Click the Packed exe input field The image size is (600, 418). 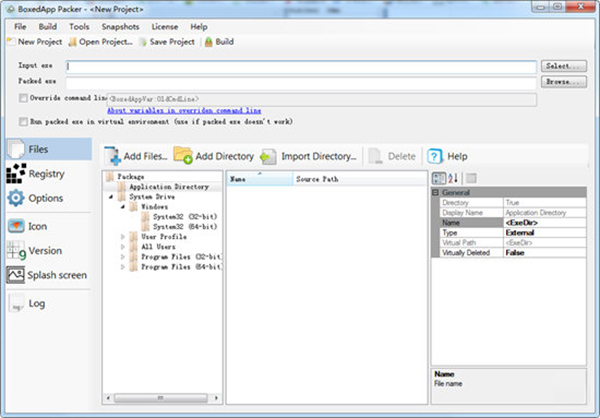coord(300,81)
